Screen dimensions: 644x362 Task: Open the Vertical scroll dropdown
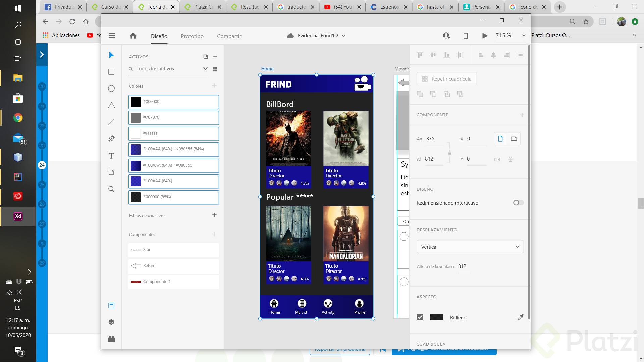click(x=470, y=247)
